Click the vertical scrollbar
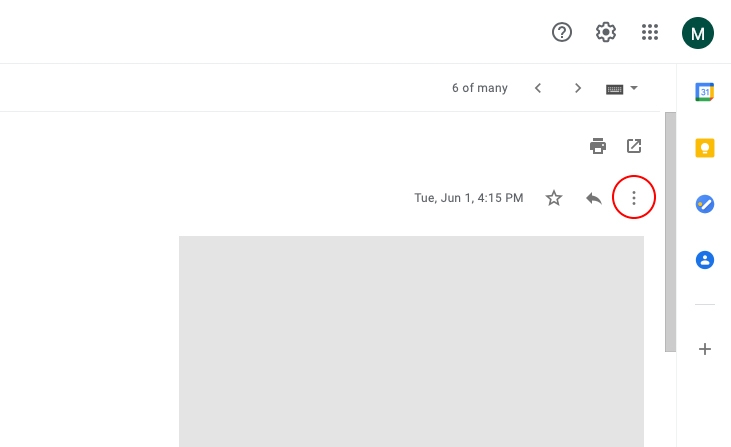This screenshot has height=447, width=731. (670, 230)
